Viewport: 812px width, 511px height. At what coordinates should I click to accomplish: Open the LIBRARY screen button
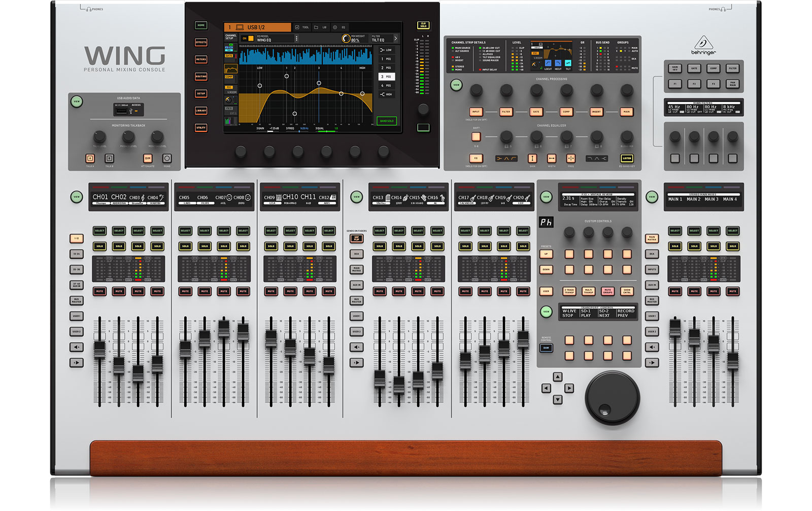tap(201, 111)
